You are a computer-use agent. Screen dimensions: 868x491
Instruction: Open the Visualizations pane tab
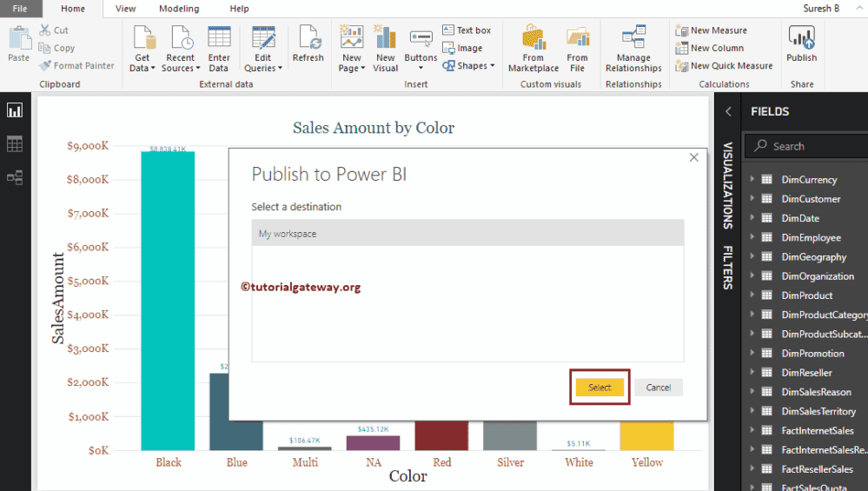click(728, 185)
